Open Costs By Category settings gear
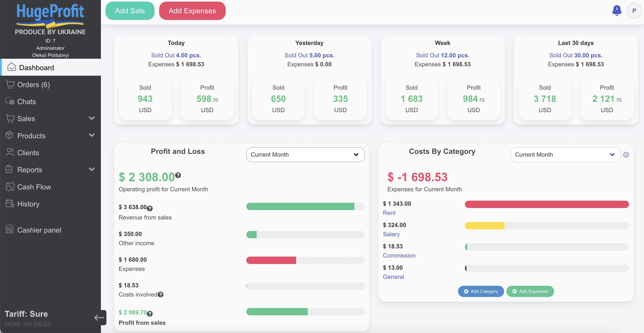This screenshot has width=644, height=333. (x=626, y=155)
